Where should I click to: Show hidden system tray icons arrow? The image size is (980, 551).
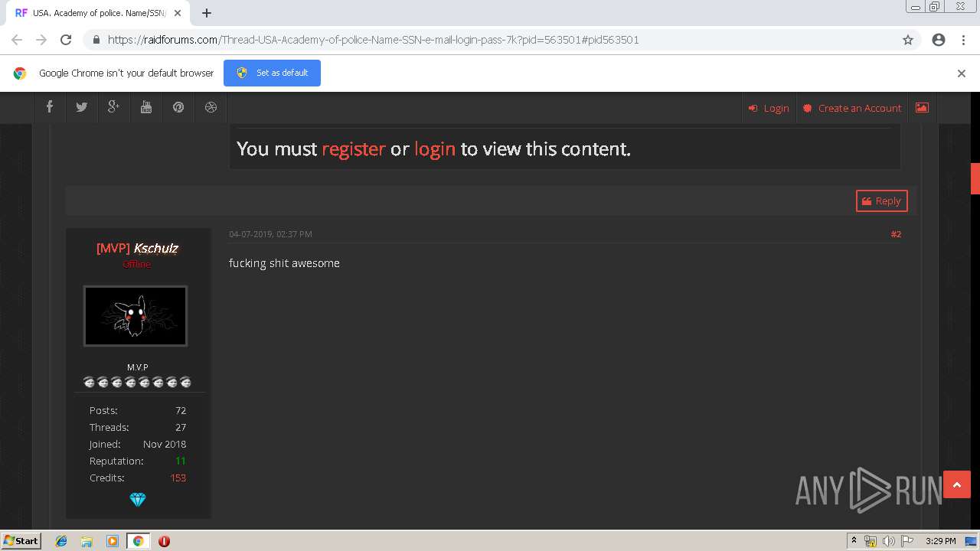pyautogui.click(x=854, y=540)
